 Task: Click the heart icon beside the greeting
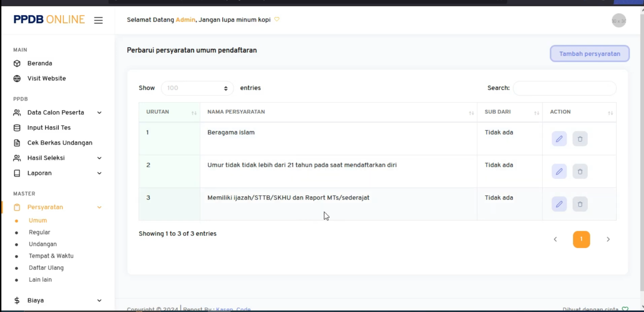point(277,19)
